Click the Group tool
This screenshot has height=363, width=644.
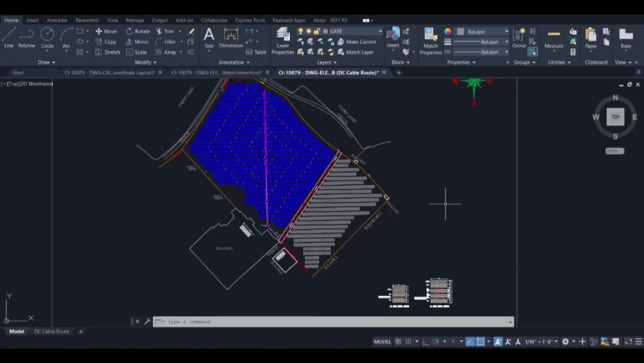click(x=519, y=38)
